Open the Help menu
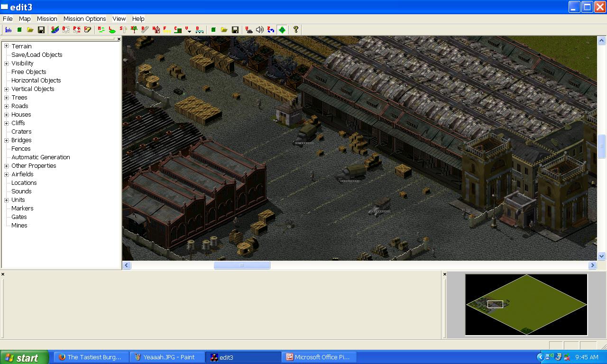The width and height of the screenshot is (607, 364). tap(138, 18)
